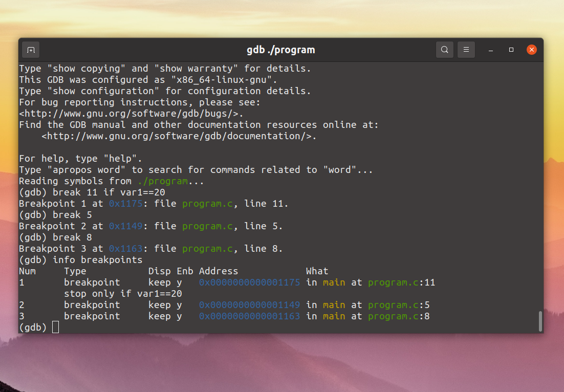Maximize the gdb terminal window
The height and width of the screenshot is (392, 564).
pyautogui.click(x=511, y=50)
